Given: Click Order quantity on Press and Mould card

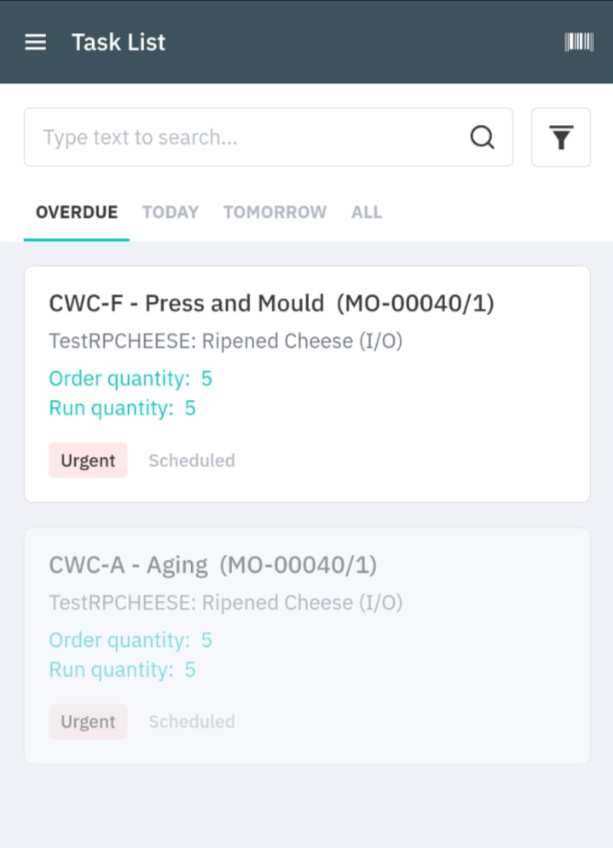Looking at the screenshot, I should (130, 379).
